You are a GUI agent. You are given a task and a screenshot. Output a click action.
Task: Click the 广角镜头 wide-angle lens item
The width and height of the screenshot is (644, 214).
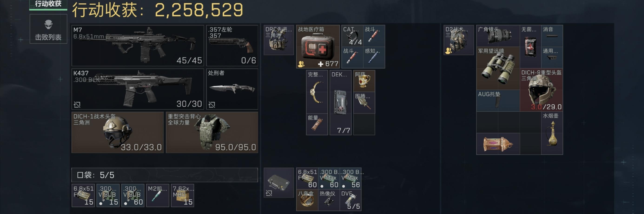tap(498, 36)
